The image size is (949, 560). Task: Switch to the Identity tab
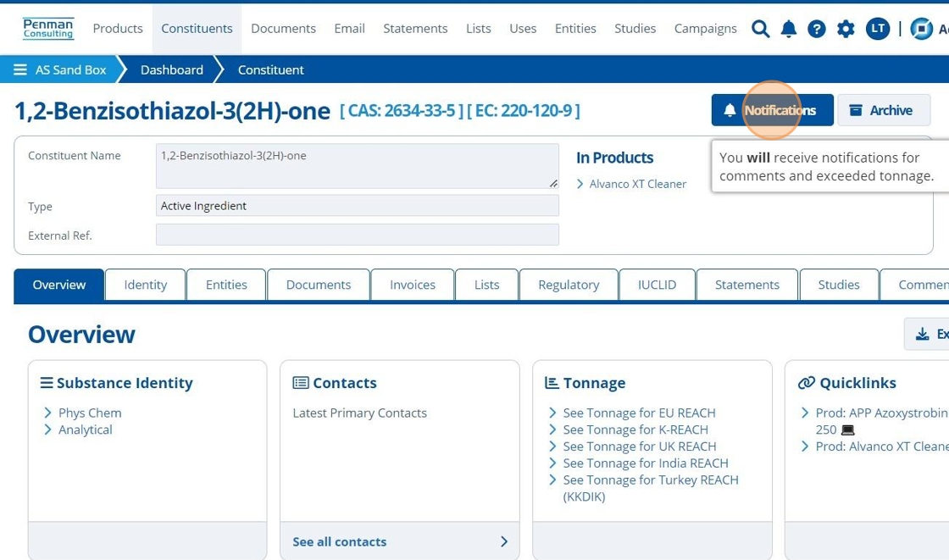click(x=145, y=285)
